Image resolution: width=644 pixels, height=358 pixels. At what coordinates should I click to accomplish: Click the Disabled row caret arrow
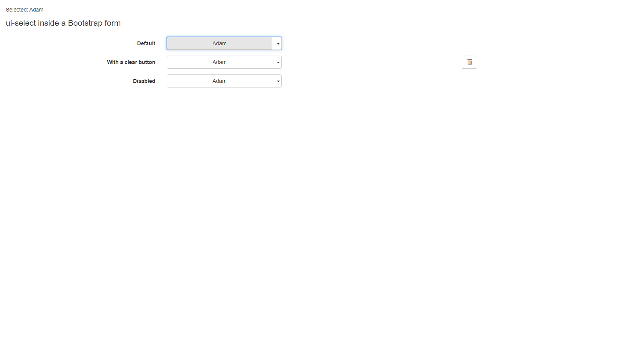coord(277,81)
